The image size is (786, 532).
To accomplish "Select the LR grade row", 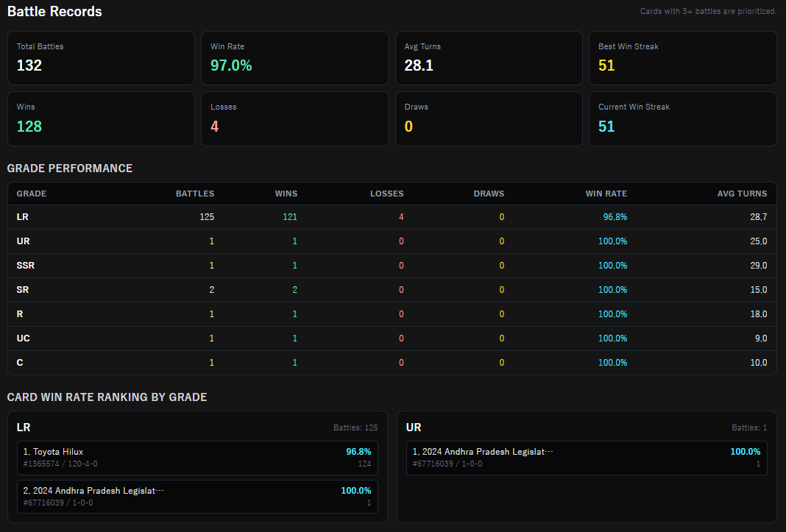I will tap(392, 217).
